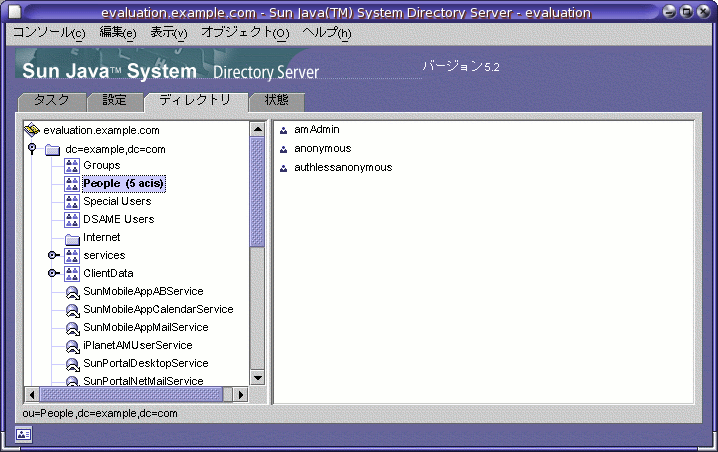The width and height of the screenshot is (718, 452).
Task: Select SunMobileAppCalendarService in the tree
Action: tap(158, 309)
